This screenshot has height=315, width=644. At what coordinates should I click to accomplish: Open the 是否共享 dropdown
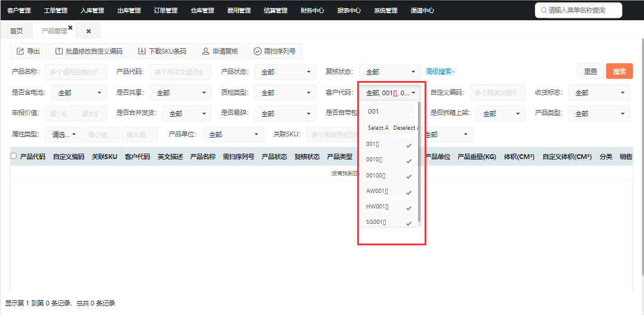180,93
